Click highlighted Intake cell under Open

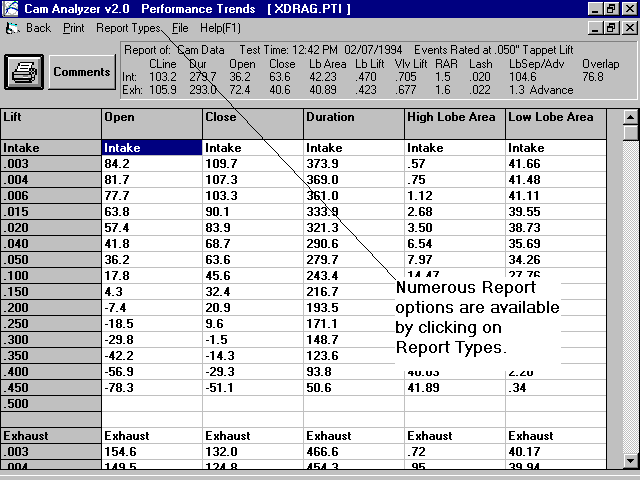tap(152, 148)
